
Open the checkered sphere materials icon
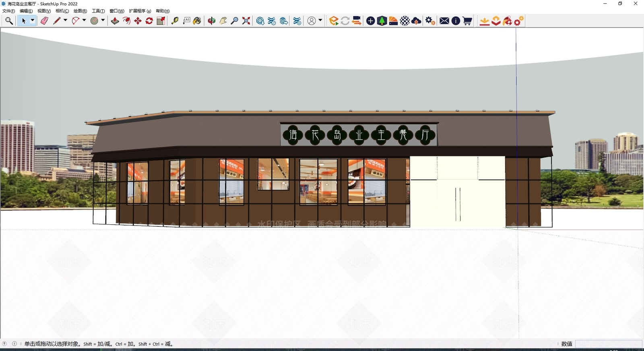coord(405,21)
